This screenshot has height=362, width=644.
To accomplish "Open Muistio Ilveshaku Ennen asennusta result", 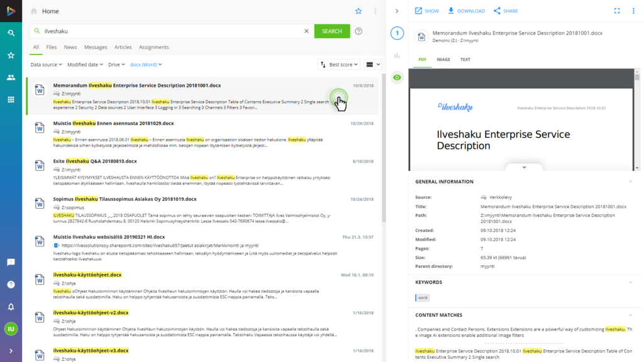I will pos(113,123).
